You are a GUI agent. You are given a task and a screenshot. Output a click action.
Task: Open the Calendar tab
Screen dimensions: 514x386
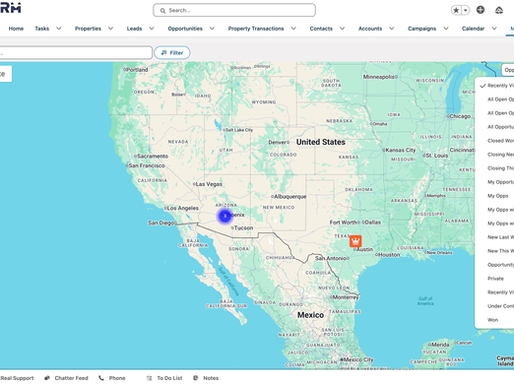click(x=473, y=29)
